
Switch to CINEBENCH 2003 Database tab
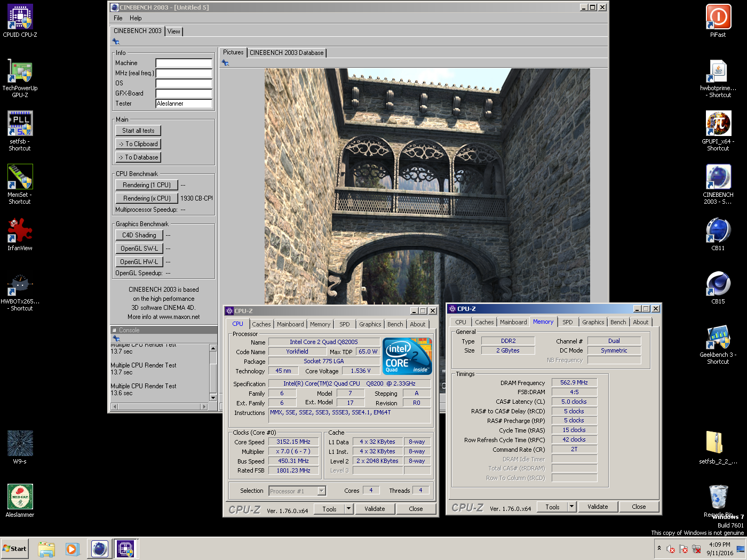[x=287, y=53]
